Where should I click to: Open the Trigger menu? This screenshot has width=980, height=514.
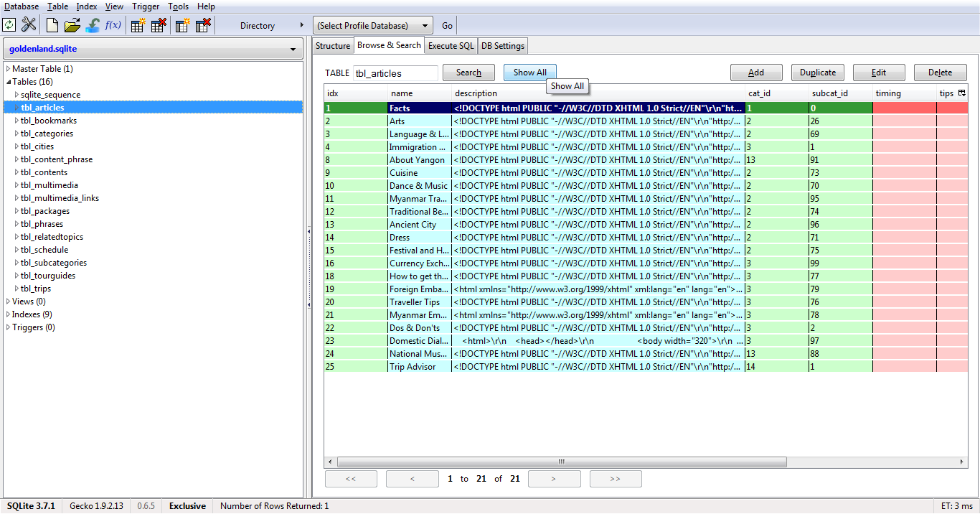point(146,6)
